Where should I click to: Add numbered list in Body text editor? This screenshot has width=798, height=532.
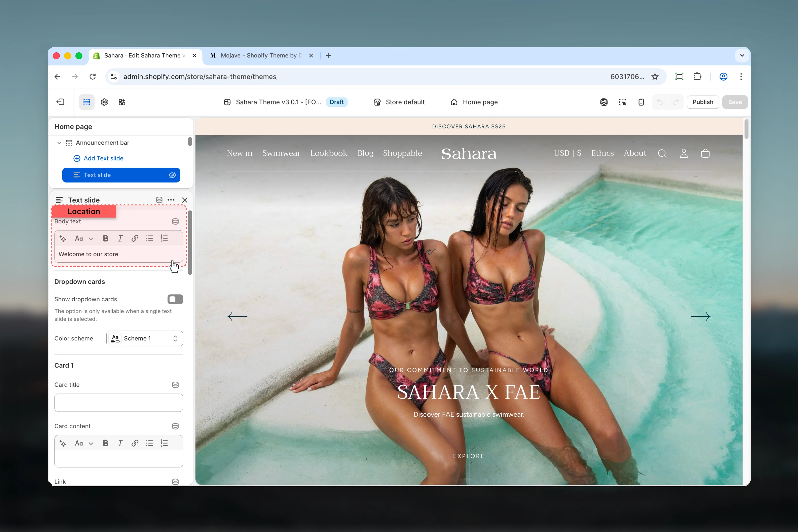pos(164,238)
